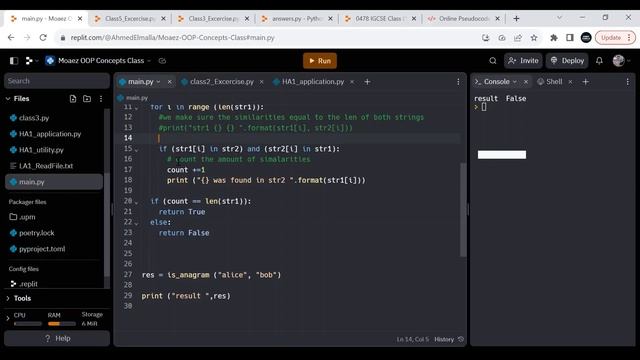640x360 pixels.
Task: Open the workspace search magnifier icon
Action: pos(493,61)
